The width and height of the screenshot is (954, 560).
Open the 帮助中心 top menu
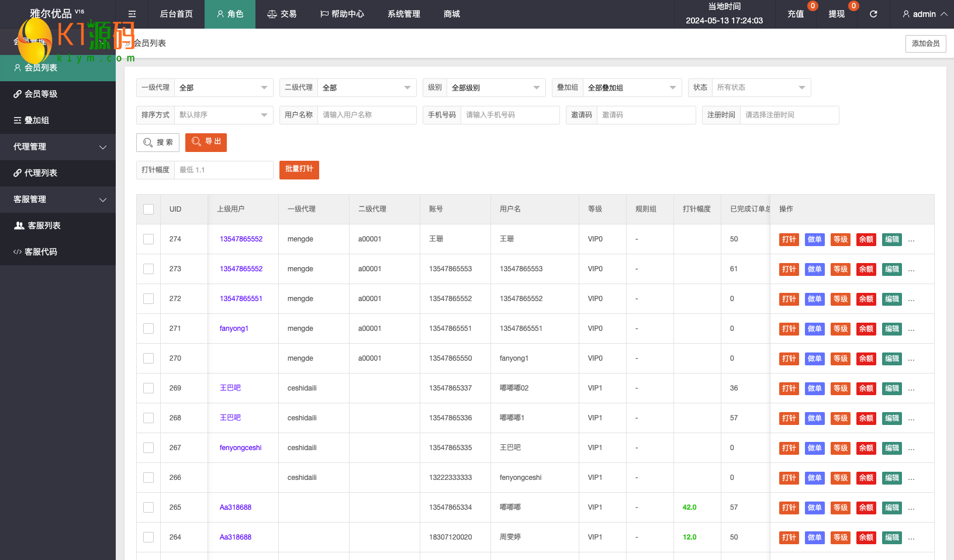pos(342,14)
